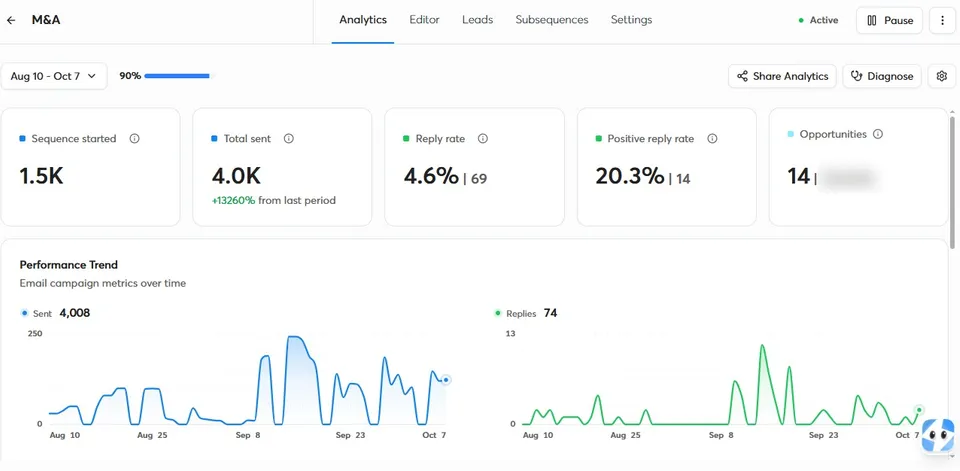Click info icon beside Positive reply rate
The height and width of the screenshot is (471, 960).
(712, 138)
